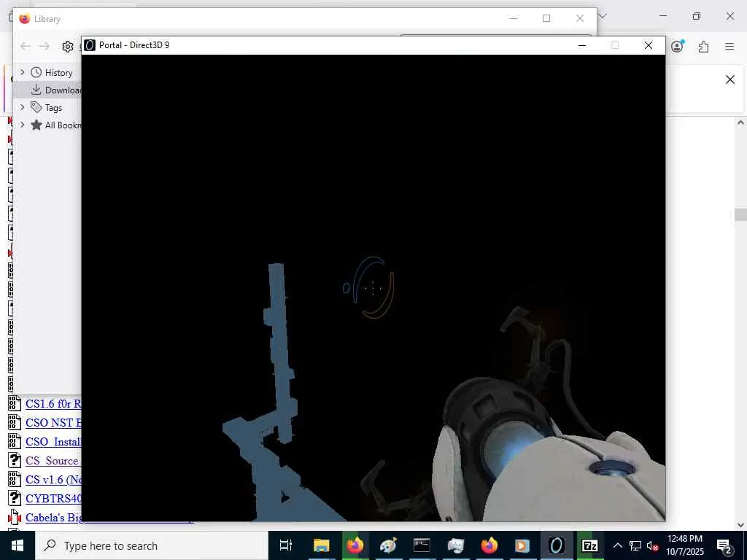Go back in the Library window
This screenshot has width=747, height=560.
coord(26,46)
